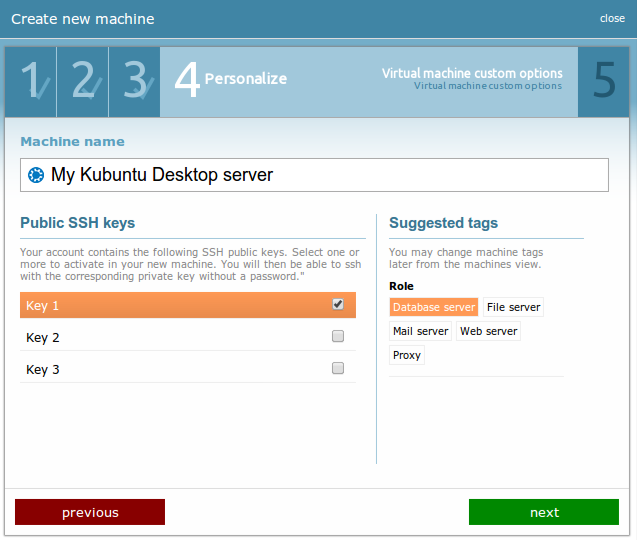Screen dimensions: 637x540
Task: Select the Proxy tag
Action: click(407, 355)
